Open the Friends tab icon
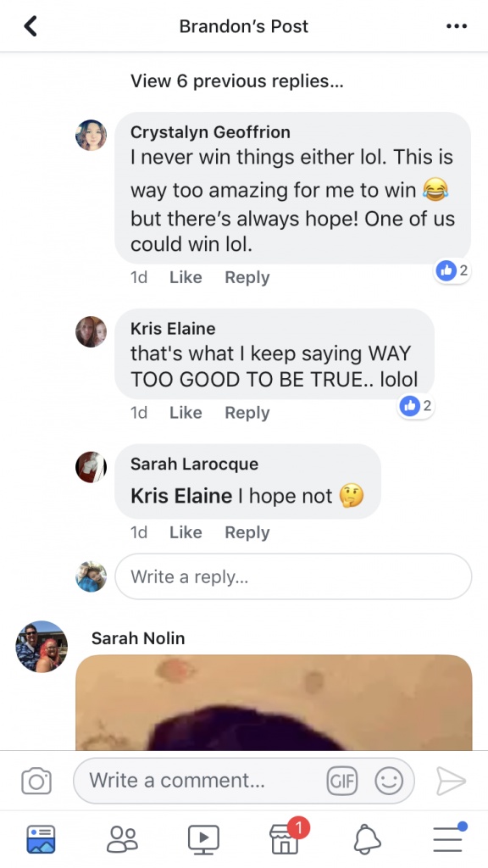Viewport: 488px width, 868px height. 122,839
